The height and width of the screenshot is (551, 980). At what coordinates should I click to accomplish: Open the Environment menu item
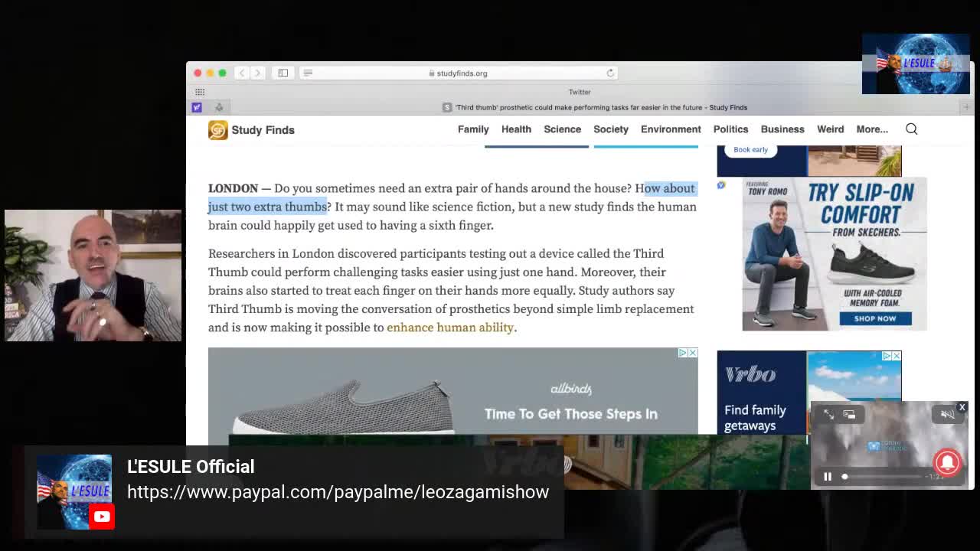click(671, 129)
